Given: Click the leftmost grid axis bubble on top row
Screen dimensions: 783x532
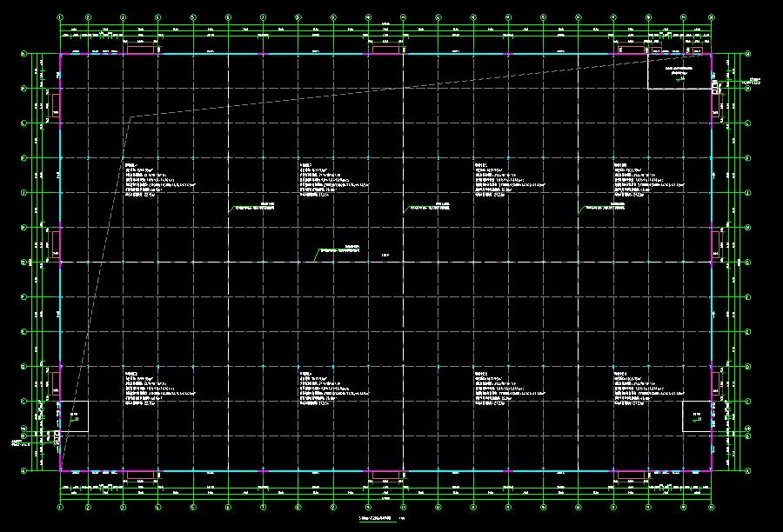Looking at the screenshot, I should pos(60,17).
